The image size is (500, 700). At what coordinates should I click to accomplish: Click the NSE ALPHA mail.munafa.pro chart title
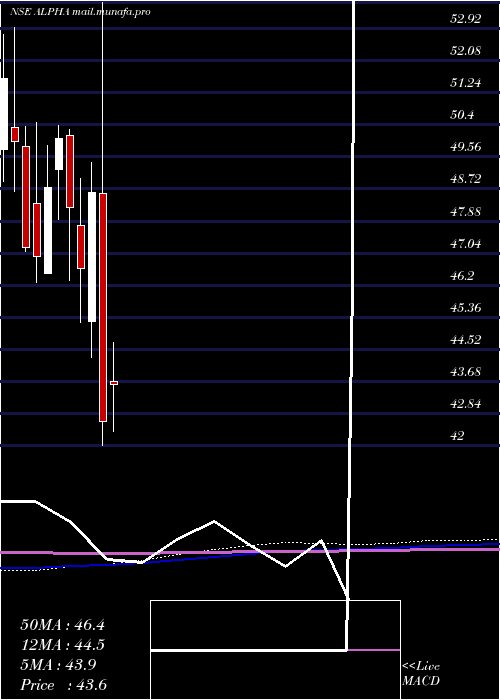pyautogui.click(x=80, y=12)
